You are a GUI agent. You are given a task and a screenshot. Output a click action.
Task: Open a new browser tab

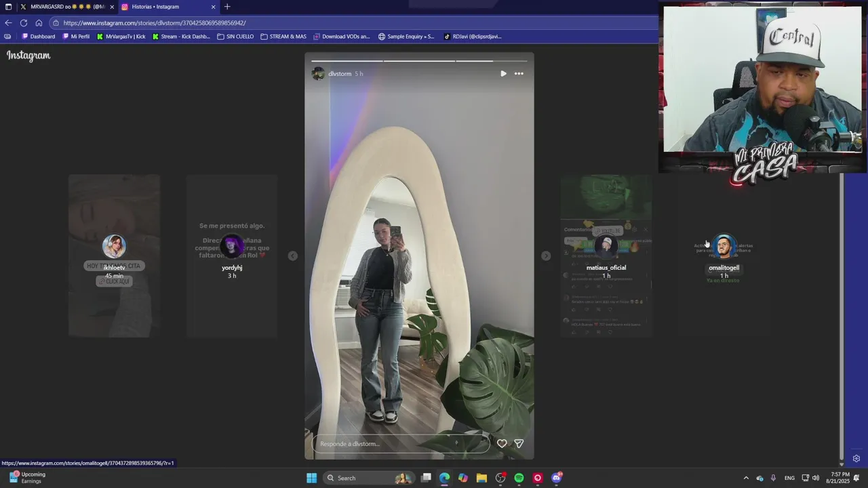point(227,7)
